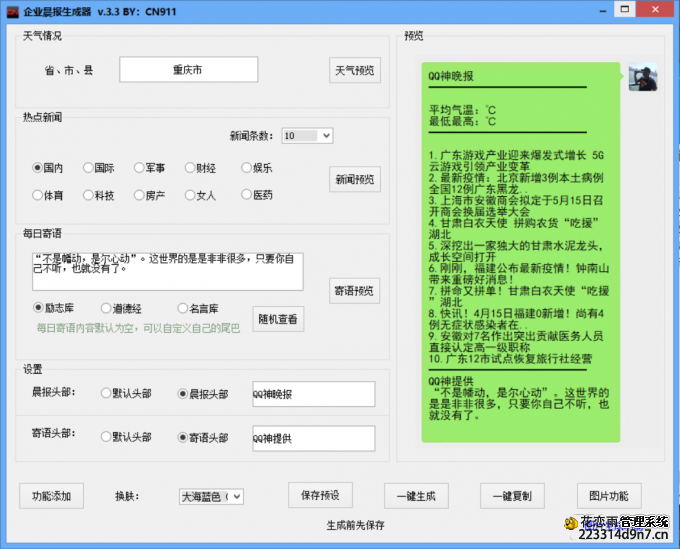Viewport: 680px width, 549px height.
Task: Click the 天气预览 button
Action: 355,70
